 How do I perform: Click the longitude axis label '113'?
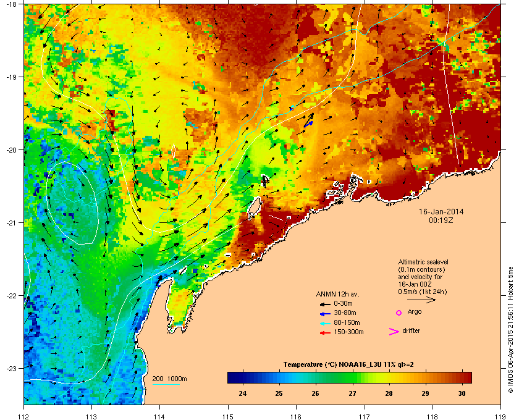(91, 417)
